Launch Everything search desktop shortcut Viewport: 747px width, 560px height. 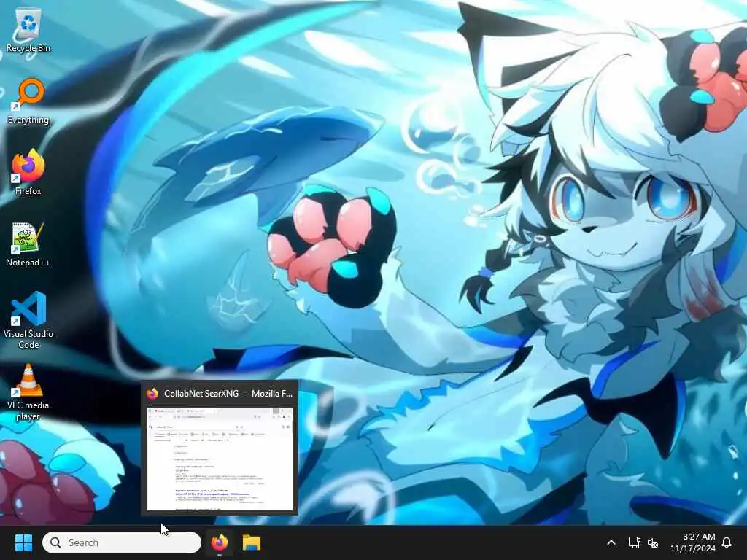(x=28, y=102)
